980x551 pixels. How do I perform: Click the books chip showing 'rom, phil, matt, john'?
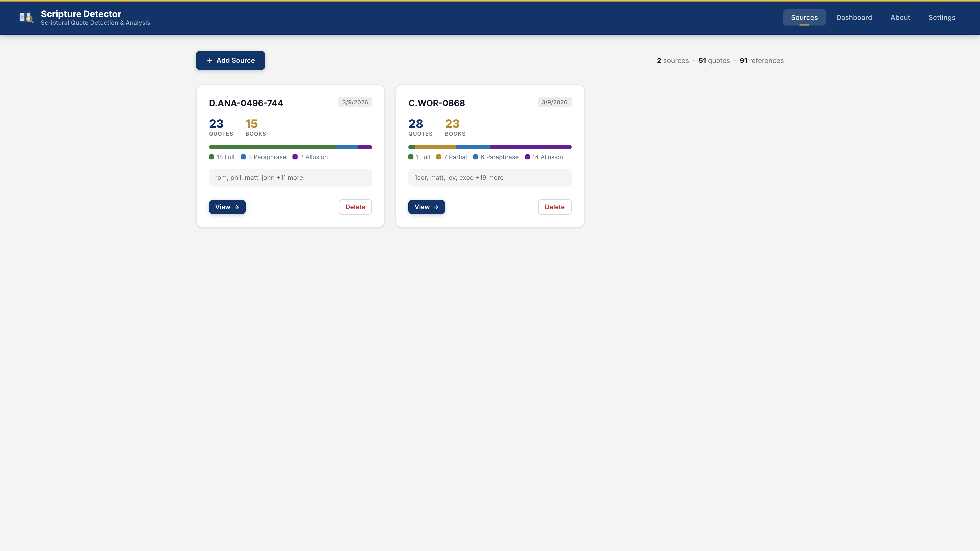(290, 178)
